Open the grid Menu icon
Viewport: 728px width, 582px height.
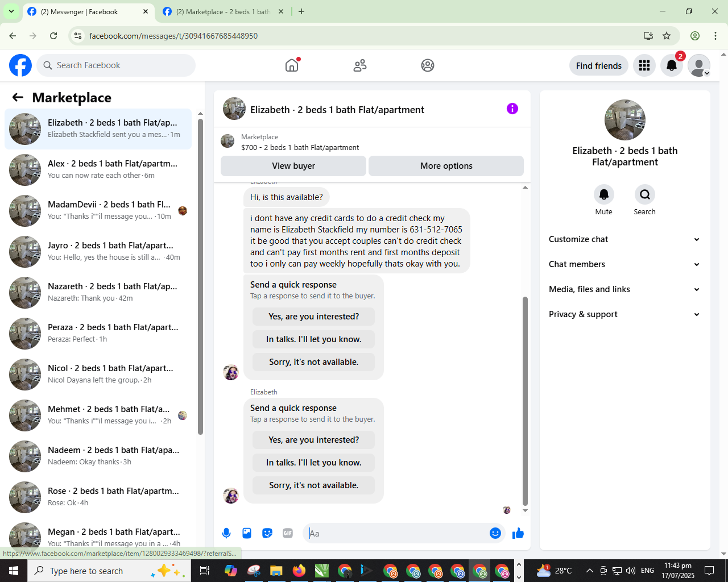(644, 65)
